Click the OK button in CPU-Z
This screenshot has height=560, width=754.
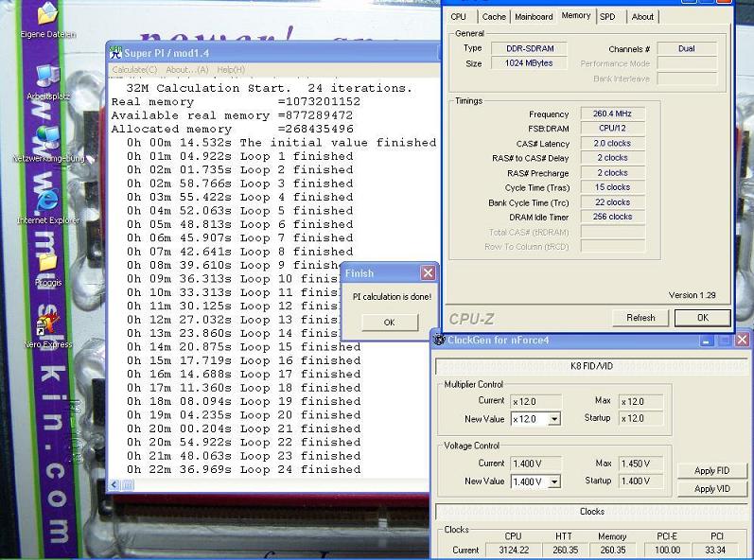pos(703,318)
